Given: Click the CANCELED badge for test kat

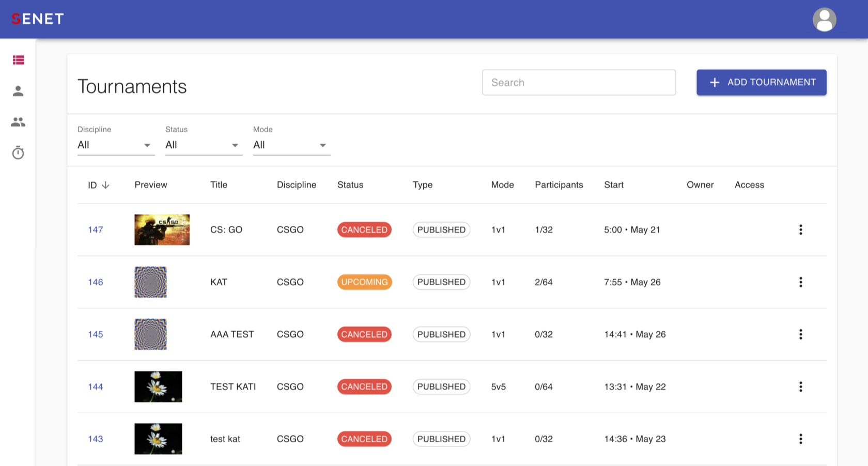Looking at the screenshot, I should [x=364, y=439].
